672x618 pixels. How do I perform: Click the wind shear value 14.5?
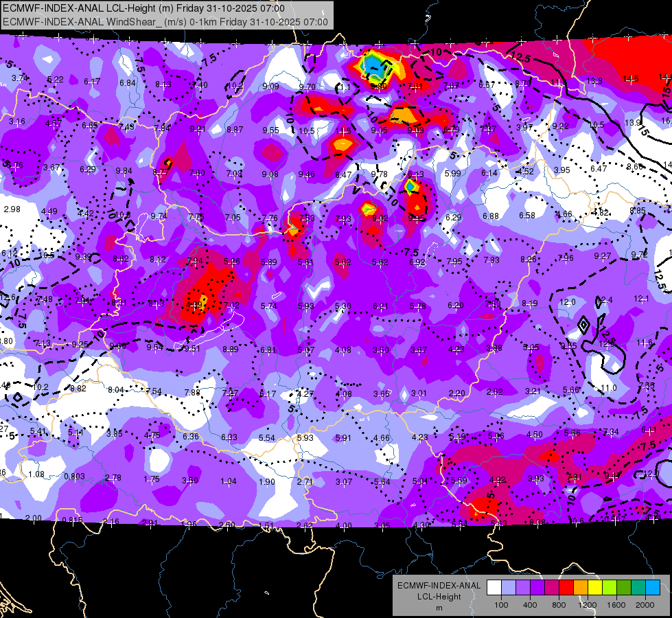pos(631,79)
